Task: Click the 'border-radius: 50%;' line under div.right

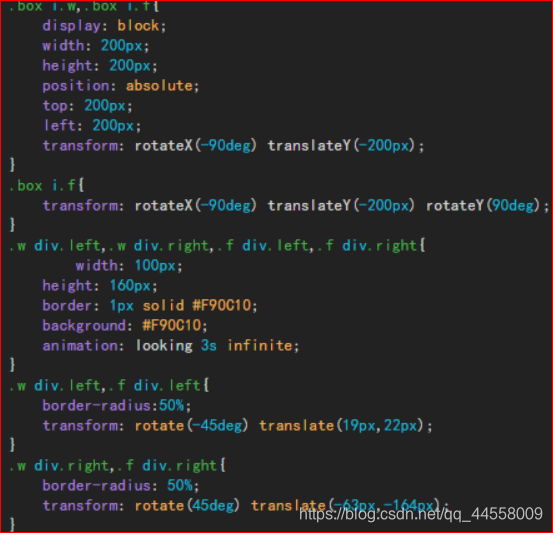Action: tap(121, 486)
